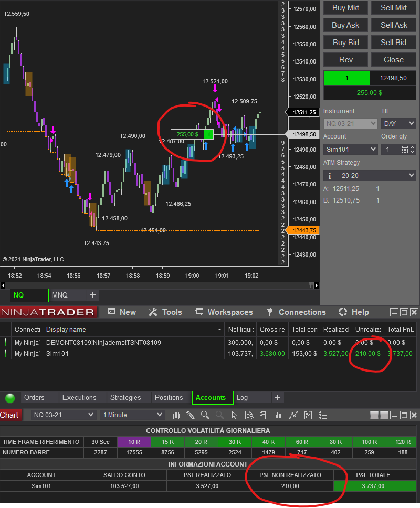
Task: Click the orange 12443,75 price marker
Action: point(303,230)
